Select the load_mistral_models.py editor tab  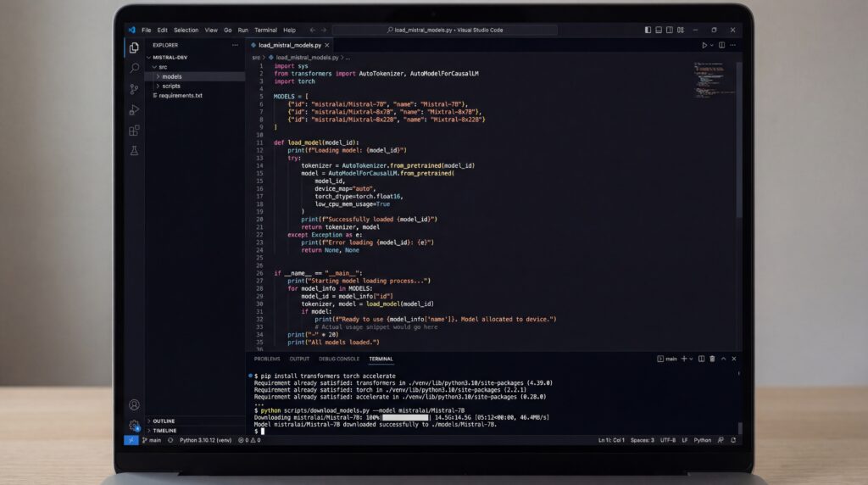click(x=290, y=46)
